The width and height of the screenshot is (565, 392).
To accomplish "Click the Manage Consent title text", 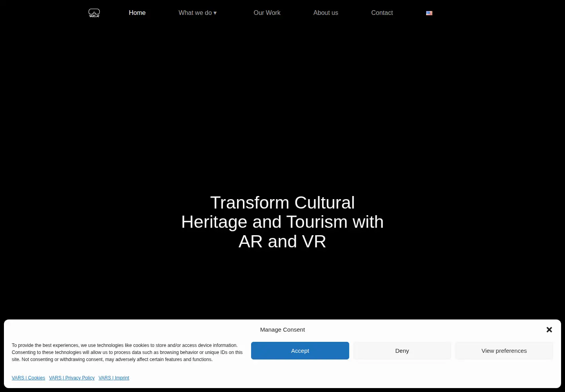I will pyautogui.click(x=282, y=330).
